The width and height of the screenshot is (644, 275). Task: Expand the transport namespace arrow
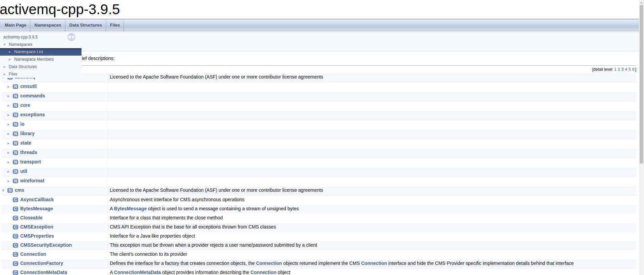(8, 162)
